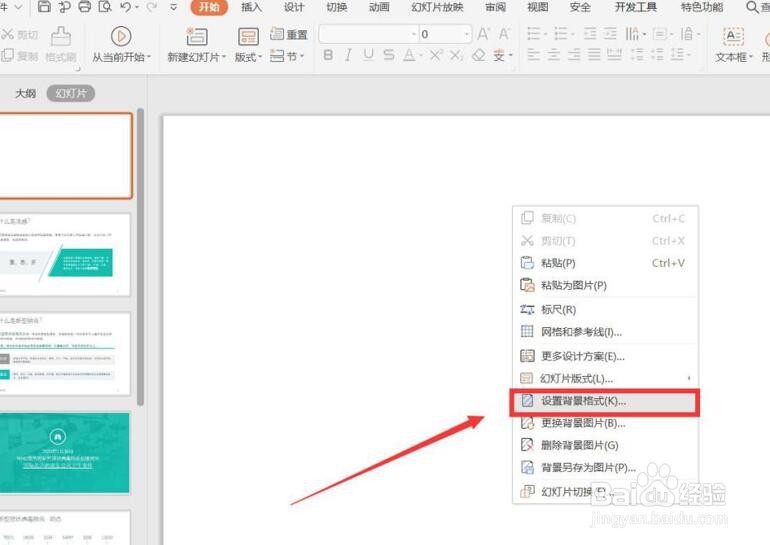The image size is (770, 545).
Task: Click the Undo arrow icon
Action: pos(125,6)
